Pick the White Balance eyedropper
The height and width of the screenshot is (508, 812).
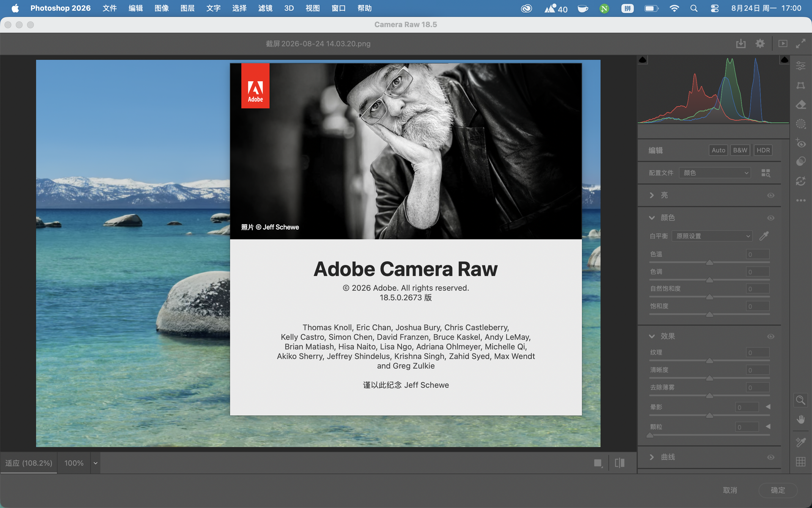[764, 236]
